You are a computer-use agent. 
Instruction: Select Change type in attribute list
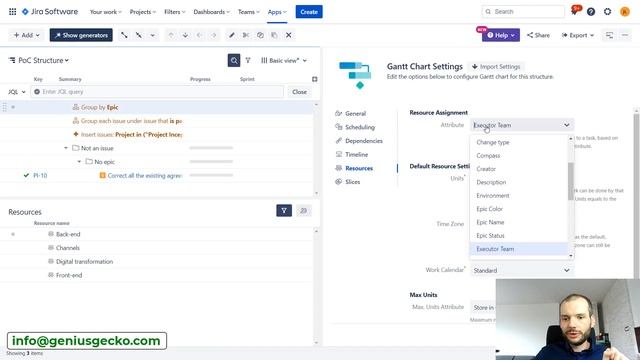[x=518, y=142]
